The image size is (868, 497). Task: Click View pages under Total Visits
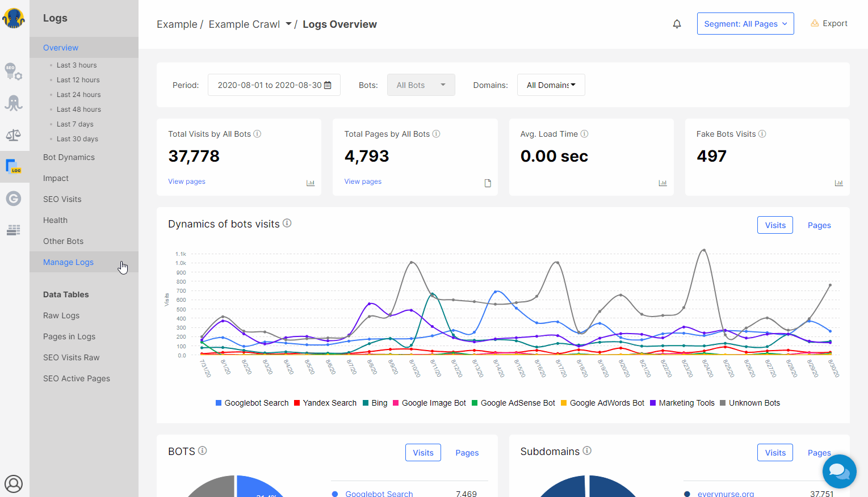pos(187,182)
